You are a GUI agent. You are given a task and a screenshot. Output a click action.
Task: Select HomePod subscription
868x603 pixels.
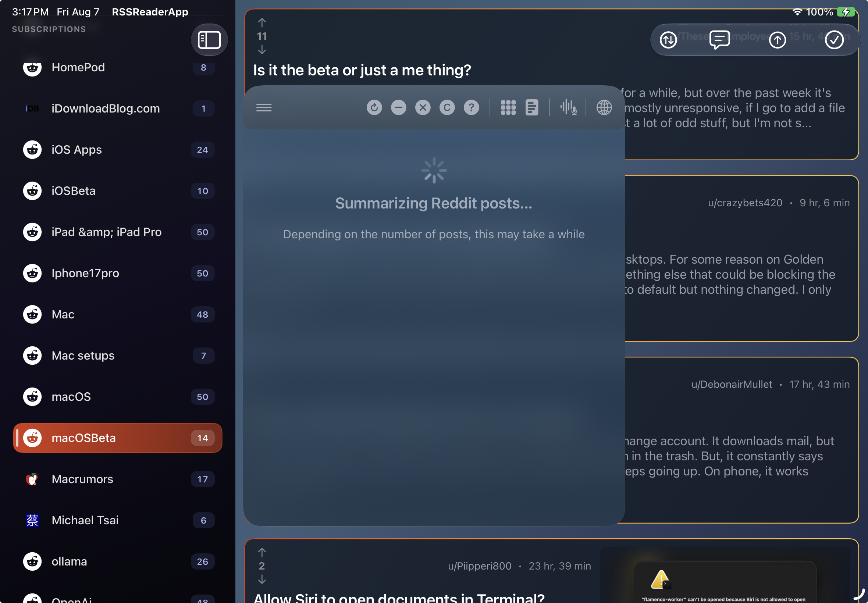pos(118,68)
